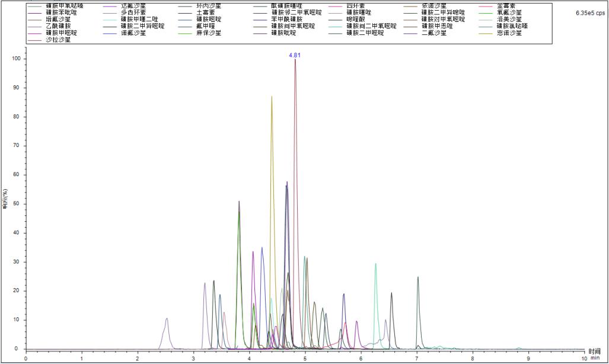Click the tallest red peak's apex
This screenshot has height=364, width=609.
tap(295, 60)
